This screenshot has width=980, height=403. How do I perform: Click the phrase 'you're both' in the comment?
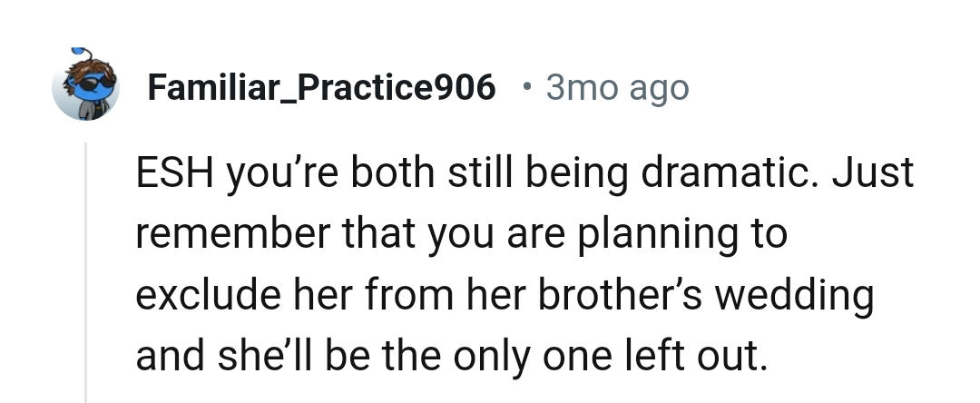point(290,172)
